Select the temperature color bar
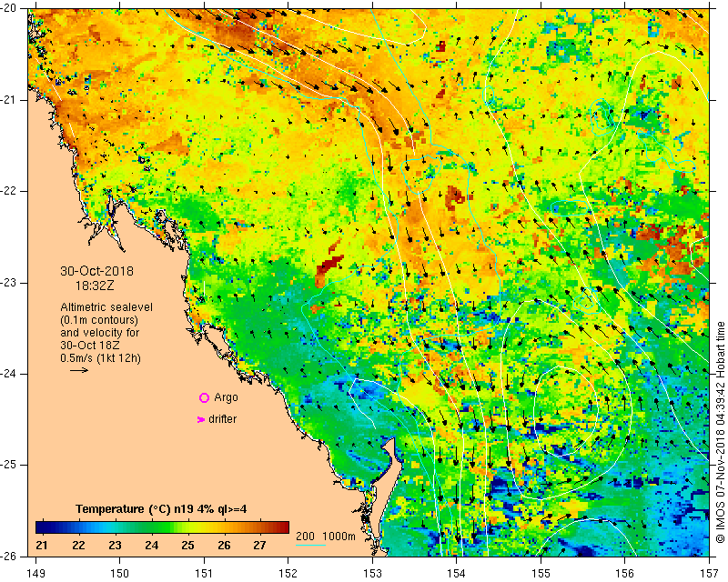Image resolution: width=728 pixels, height=582 pixels. click(x=163, y=527)
